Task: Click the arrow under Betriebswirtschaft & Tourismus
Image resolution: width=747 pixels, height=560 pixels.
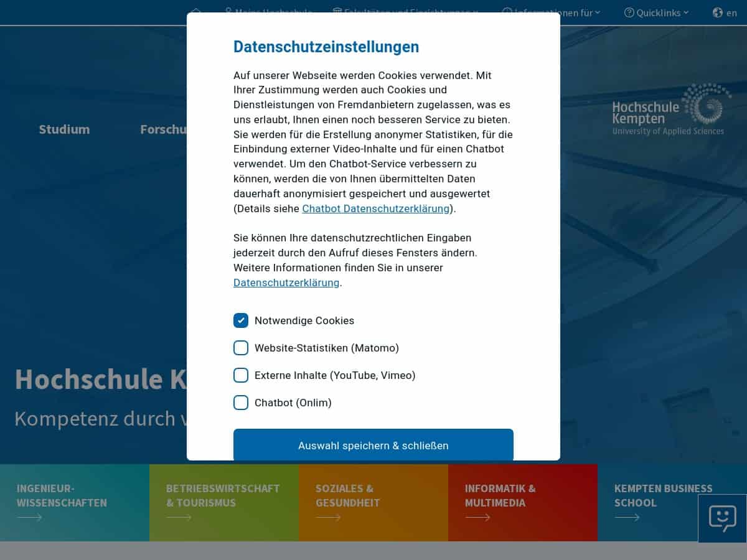Action: 179,517
